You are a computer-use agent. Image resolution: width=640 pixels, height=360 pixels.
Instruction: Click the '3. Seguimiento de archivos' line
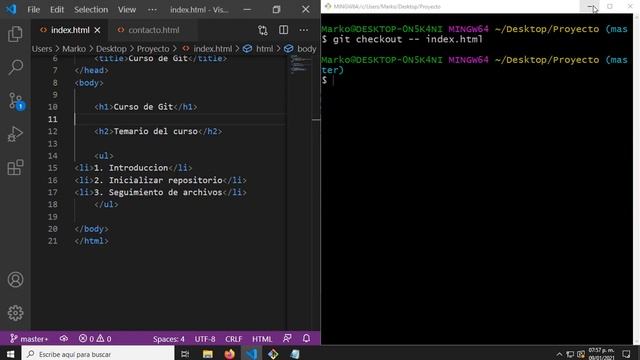(x=160, y=192)
